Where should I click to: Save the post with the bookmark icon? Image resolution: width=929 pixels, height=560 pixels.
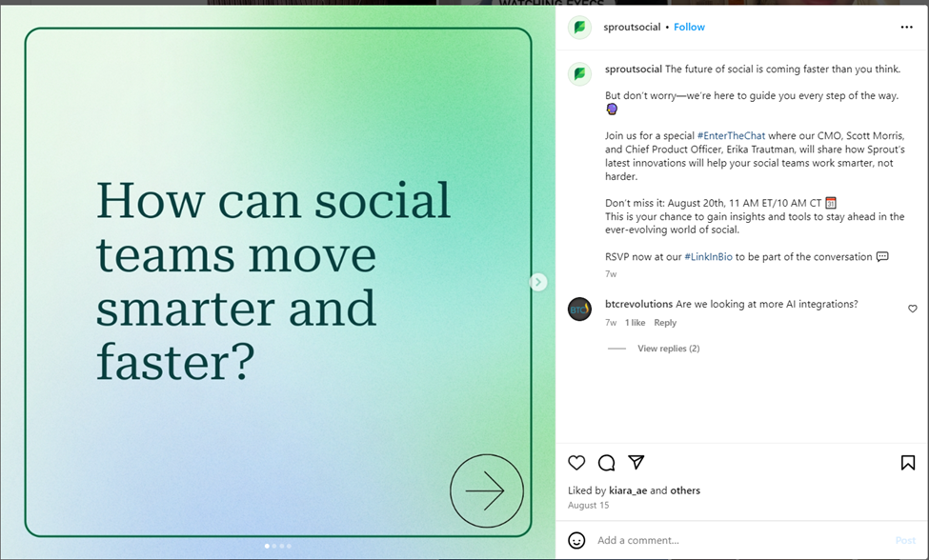coord(908,462)
